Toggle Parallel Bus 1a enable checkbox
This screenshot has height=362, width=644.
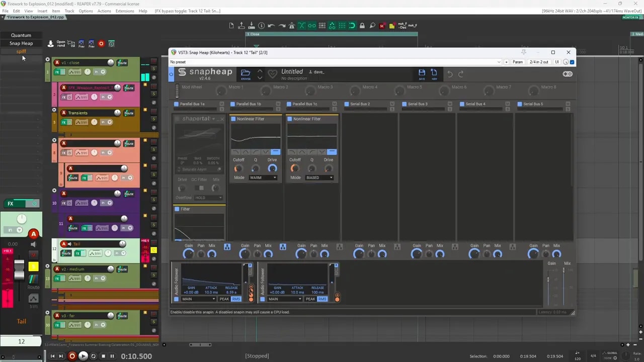176,104
